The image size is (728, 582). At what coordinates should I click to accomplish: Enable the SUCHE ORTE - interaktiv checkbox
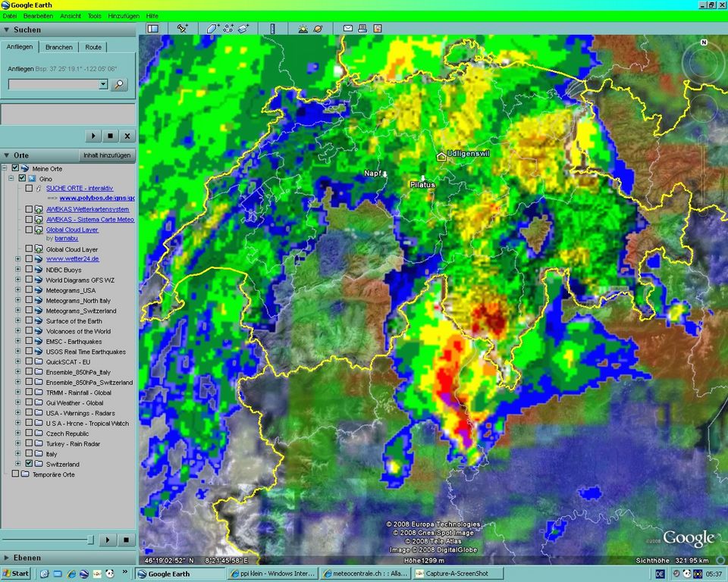click(30, 189)
